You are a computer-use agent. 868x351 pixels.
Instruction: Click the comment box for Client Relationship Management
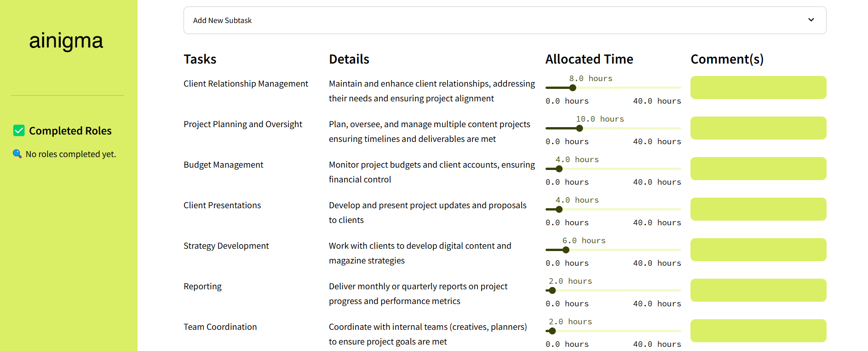click(758, 88)
